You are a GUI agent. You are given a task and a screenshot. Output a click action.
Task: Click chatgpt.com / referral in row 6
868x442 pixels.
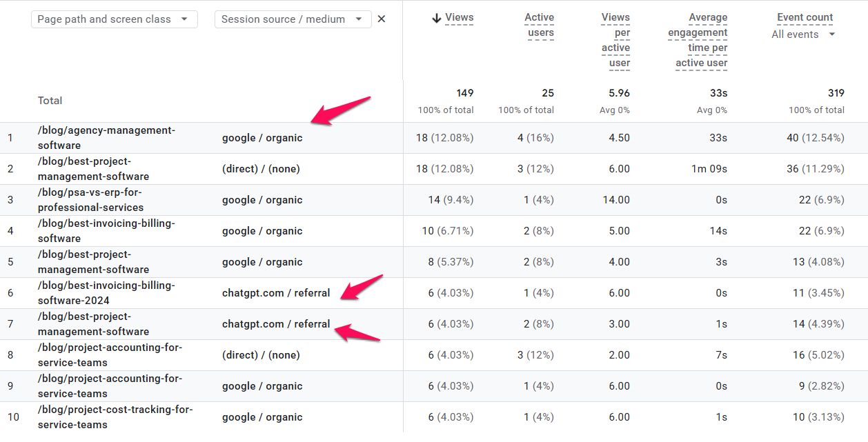point(276,293)
